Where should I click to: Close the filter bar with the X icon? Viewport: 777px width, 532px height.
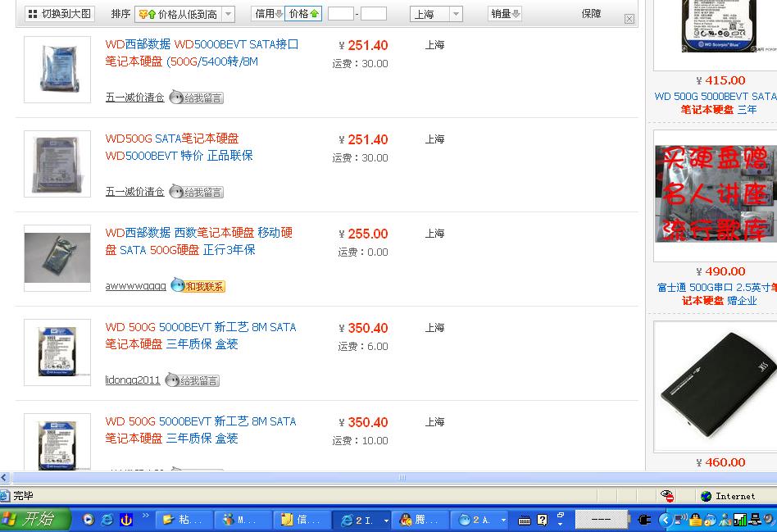coord(629,19)
